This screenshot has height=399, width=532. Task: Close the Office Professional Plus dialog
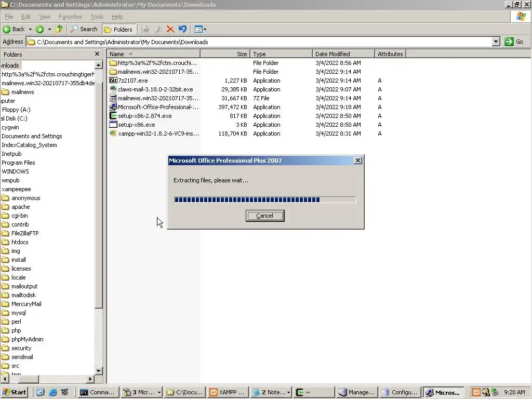pos(357,161)
